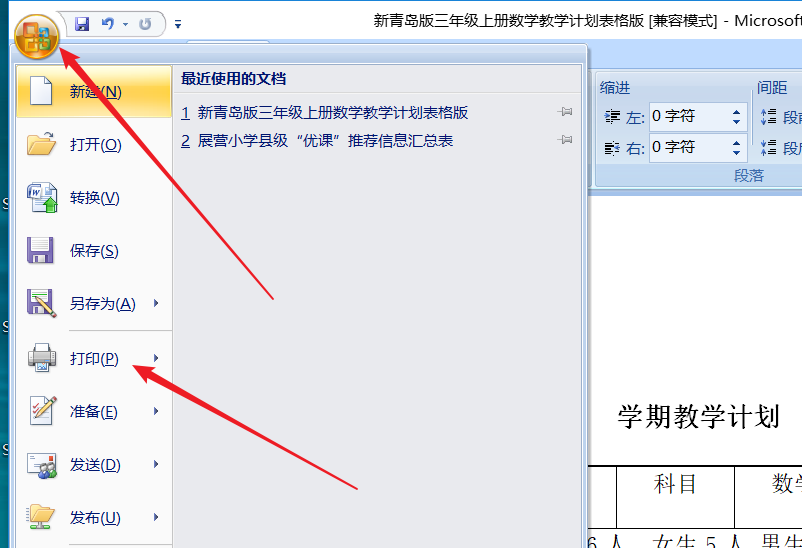Click the right indent 0 字符 field
The height and width of the screenshot is (548, 802).
click(690, 147)
